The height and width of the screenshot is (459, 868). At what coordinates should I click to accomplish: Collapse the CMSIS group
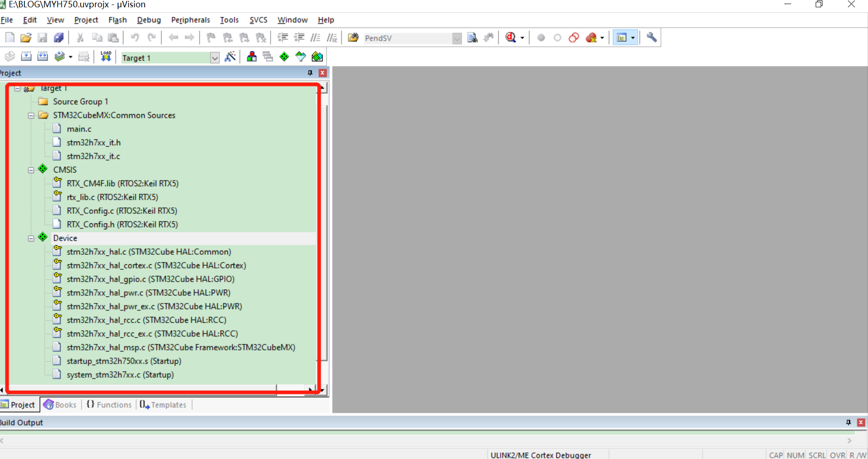click(x=31, y=169)
